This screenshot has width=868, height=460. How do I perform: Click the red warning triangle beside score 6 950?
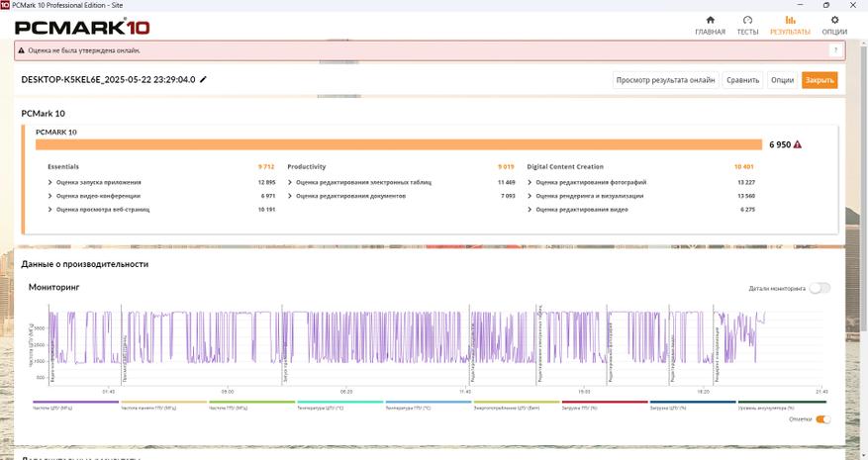(798, 144)
